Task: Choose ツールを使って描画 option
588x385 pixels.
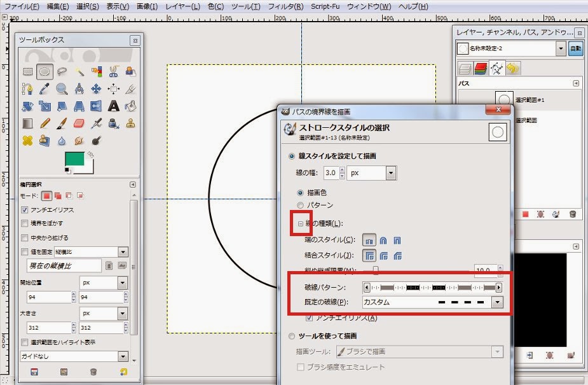Action: [x=291, y=336]
